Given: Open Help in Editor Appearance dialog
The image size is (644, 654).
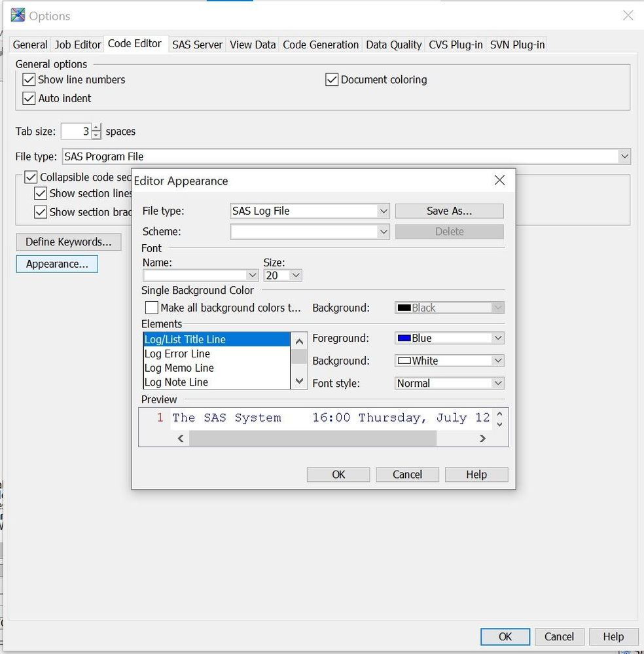Looking at the screenshot, I should (476, 475).
